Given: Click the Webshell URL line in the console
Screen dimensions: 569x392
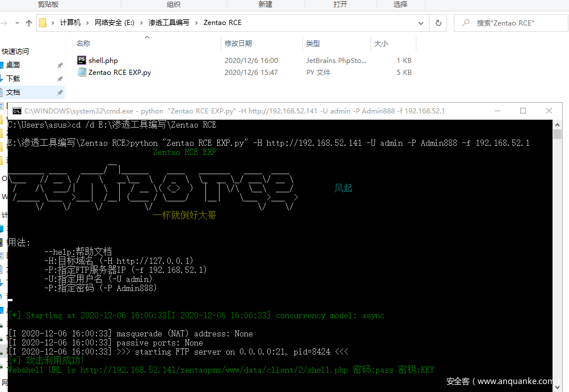Looking at the screenshot, I should point(221,370).
